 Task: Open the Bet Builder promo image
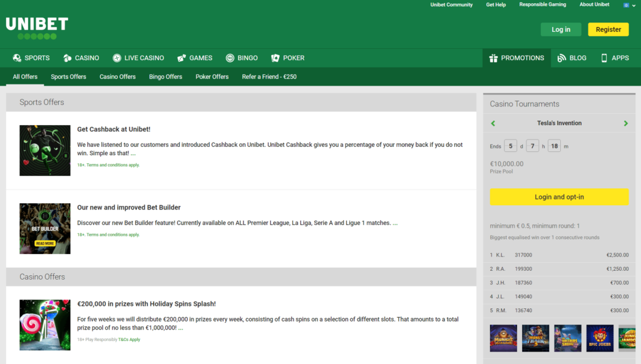click(45, 228)
